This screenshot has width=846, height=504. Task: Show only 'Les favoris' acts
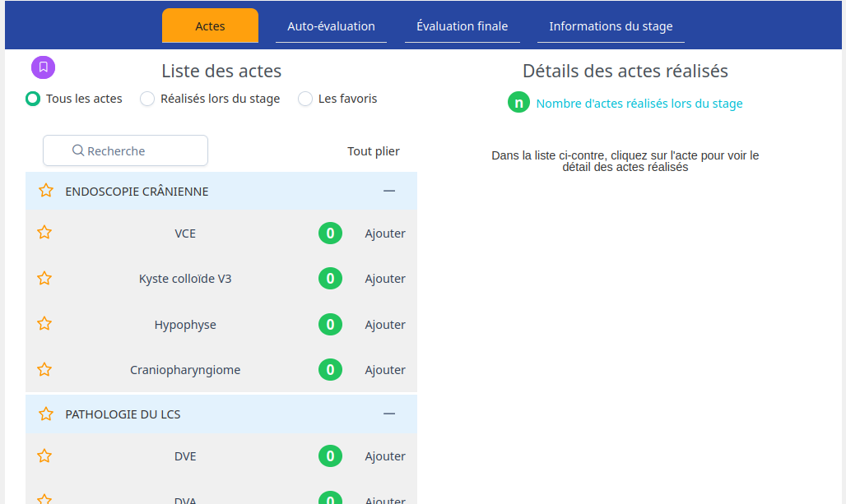305,99
